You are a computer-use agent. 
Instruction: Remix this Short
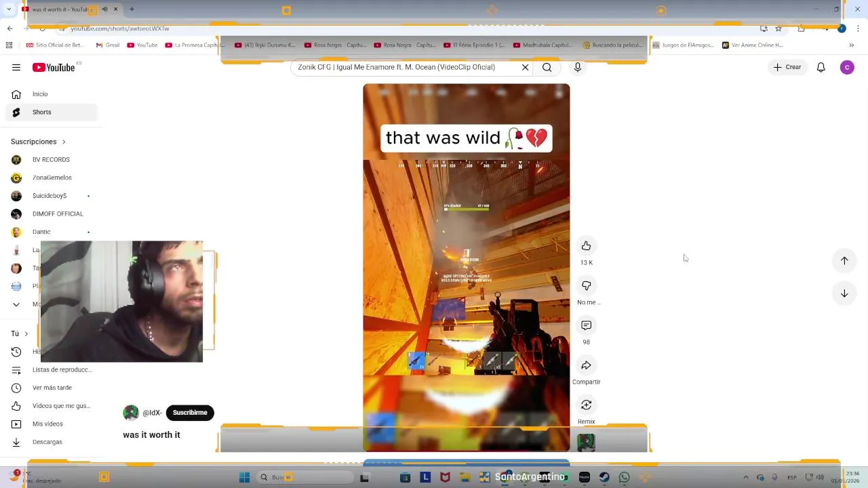click(x=587, y=405)
